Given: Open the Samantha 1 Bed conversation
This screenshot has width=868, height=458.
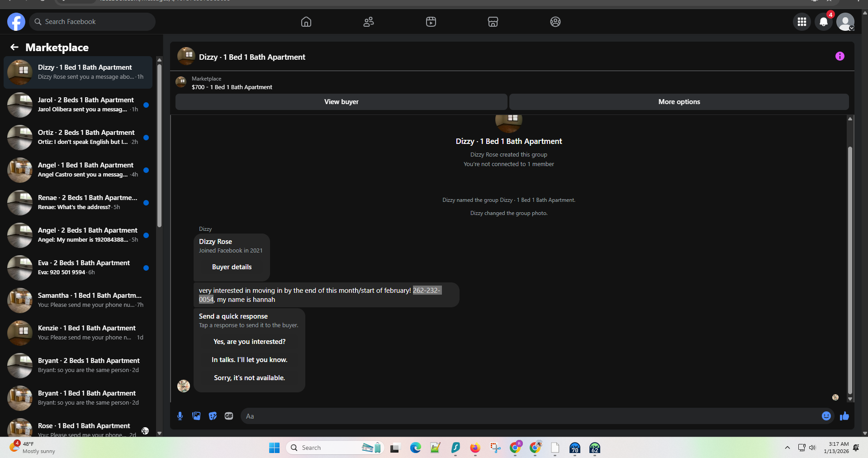Looking at the screenshot, I should point(78,301).
